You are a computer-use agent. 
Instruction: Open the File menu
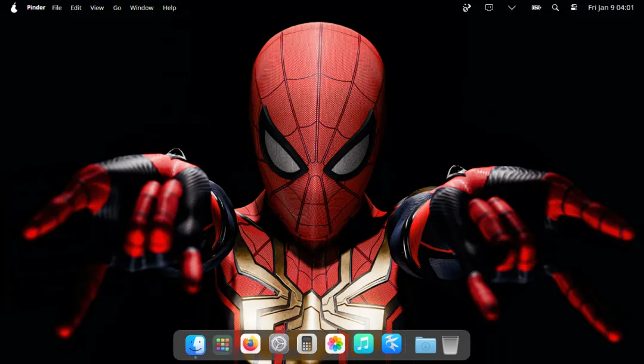coord(57,8)
